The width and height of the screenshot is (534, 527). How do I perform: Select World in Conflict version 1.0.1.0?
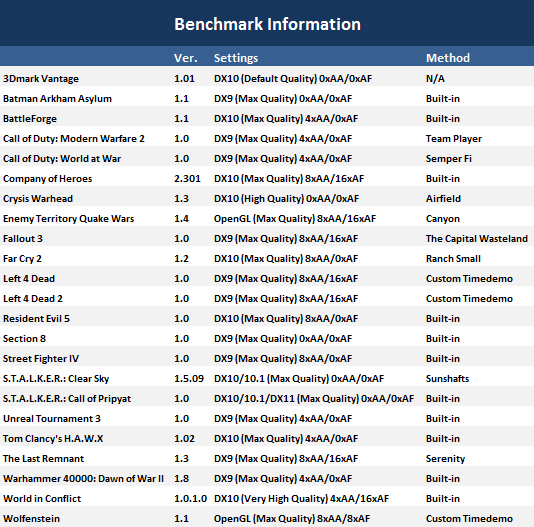click(x=190, y=499)
